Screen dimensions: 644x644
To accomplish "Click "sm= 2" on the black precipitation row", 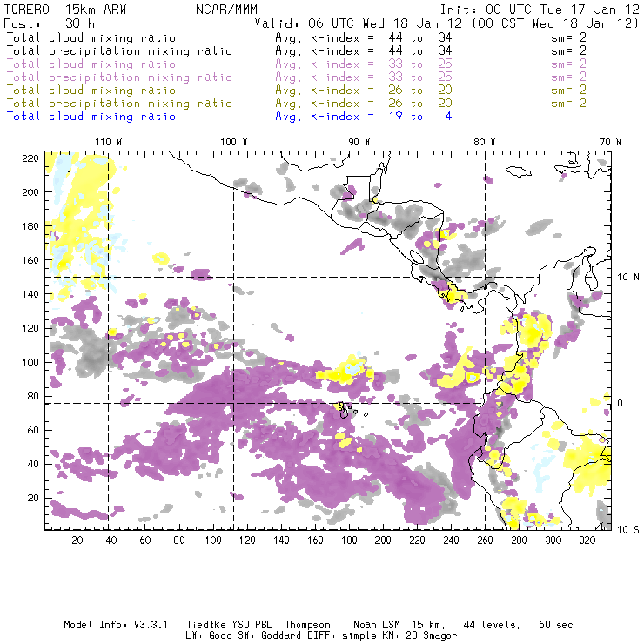I will coord(569,51).
